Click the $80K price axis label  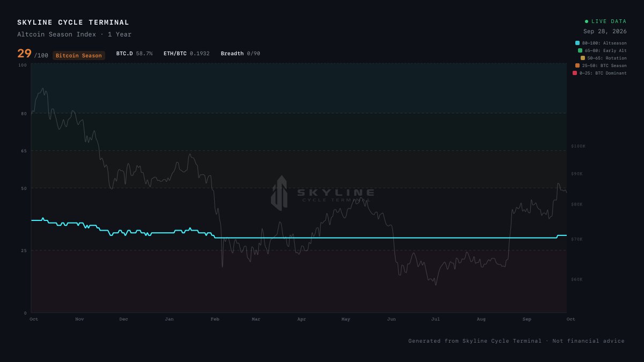point(577,204)
